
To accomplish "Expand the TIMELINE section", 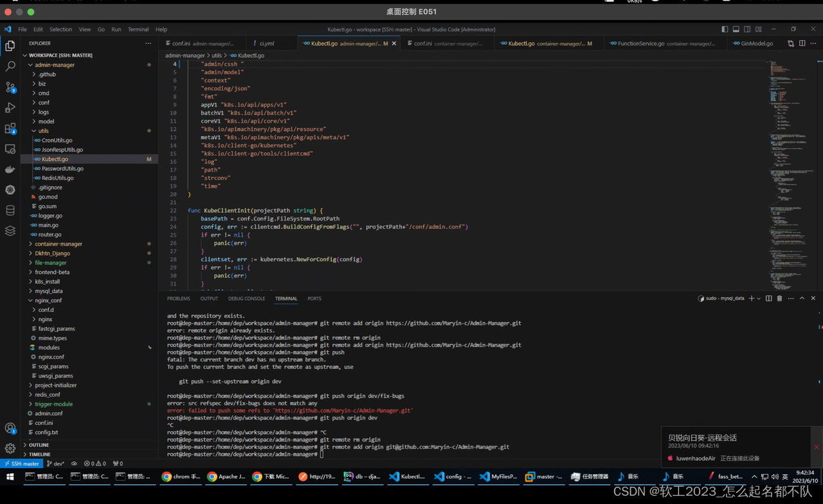I will 90,455.
